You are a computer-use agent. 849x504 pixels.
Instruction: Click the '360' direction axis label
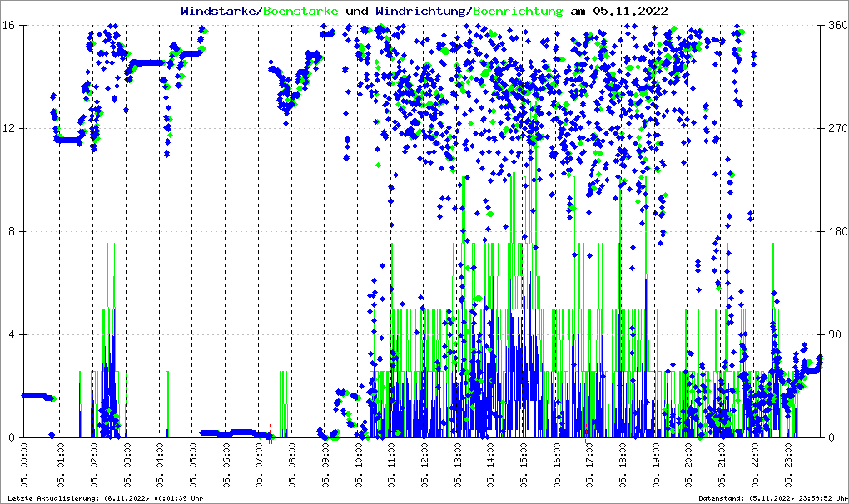coord(835,26)
